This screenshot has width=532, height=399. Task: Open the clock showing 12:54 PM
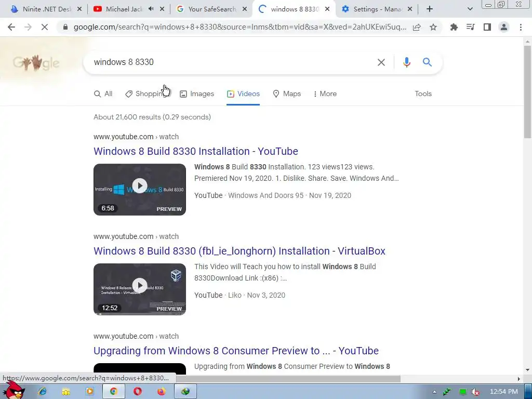[503, 392]
